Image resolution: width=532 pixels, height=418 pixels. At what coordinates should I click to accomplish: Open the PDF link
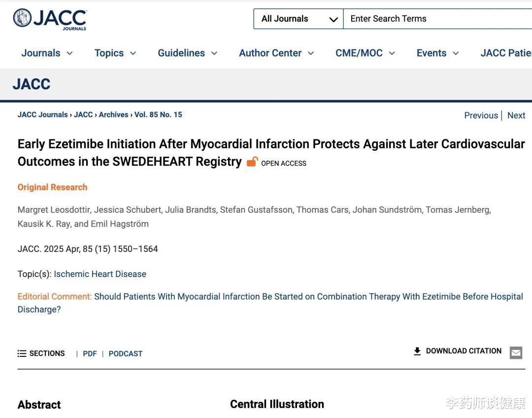pos(90,354)
